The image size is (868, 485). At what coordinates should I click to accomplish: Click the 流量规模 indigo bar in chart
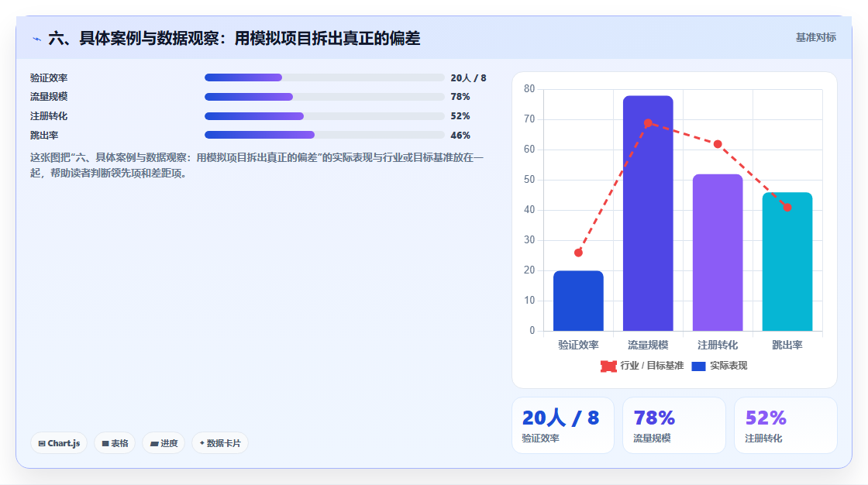tap(648, 213)
